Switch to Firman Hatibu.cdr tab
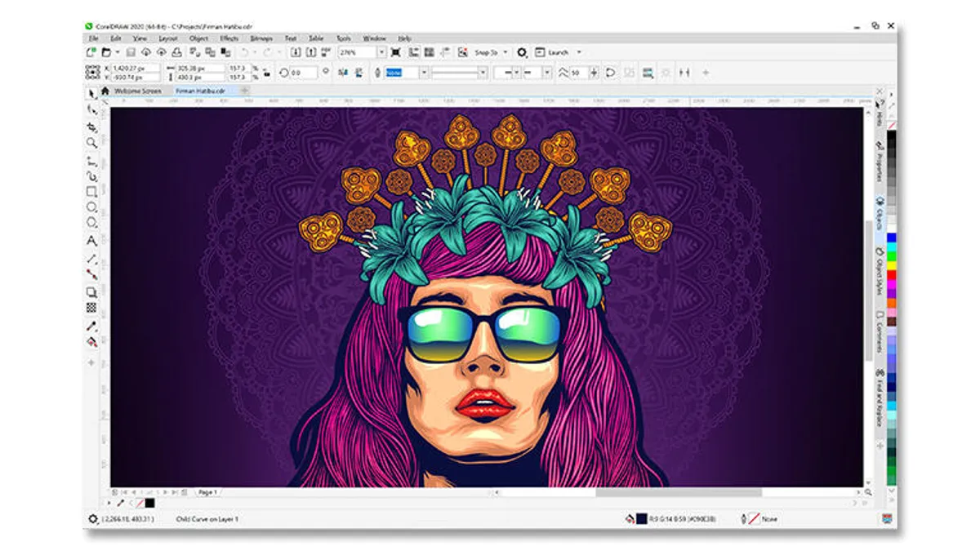The image size is (980, 551). (x=200, y=91)
